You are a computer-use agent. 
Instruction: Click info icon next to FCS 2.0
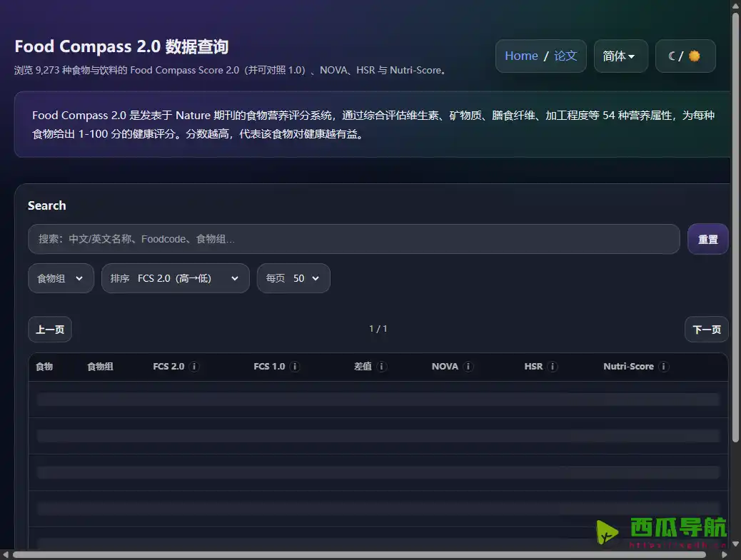click(194, 367)
